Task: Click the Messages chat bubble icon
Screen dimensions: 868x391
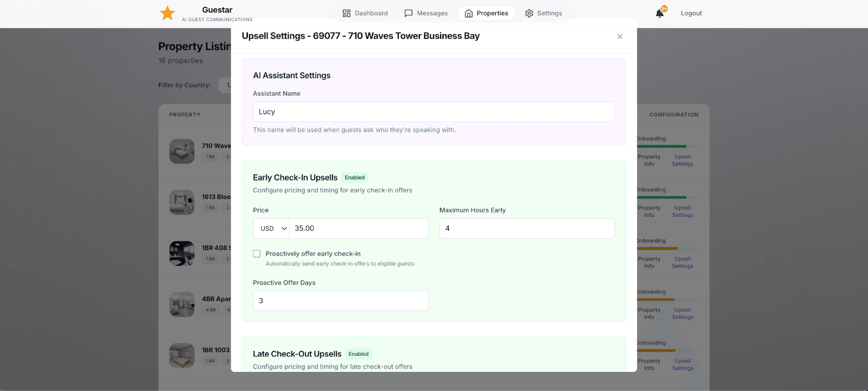Action: (408, 13)
